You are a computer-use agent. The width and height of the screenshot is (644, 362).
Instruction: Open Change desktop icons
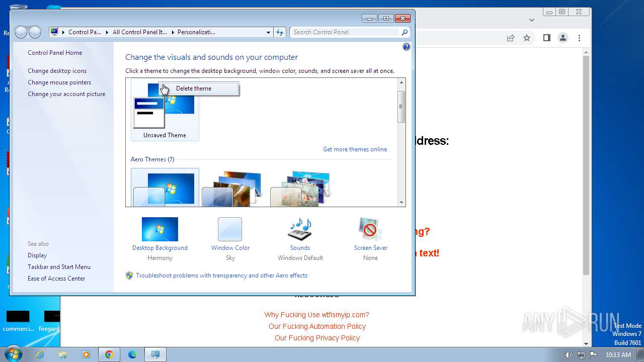(57, 71)
